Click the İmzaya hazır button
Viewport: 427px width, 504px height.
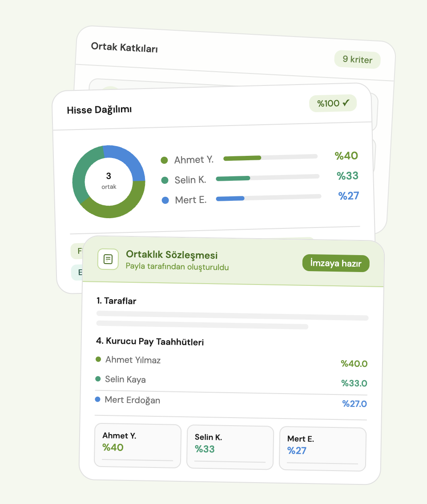(336, 263)
